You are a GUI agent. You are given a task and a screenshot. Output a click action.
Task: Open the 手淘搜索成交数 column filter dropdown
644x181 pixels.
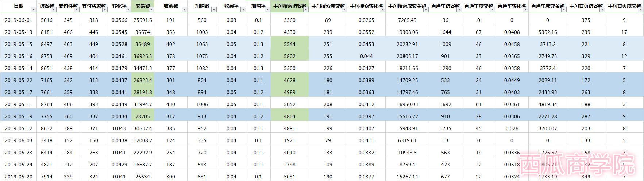coord(344,9)
